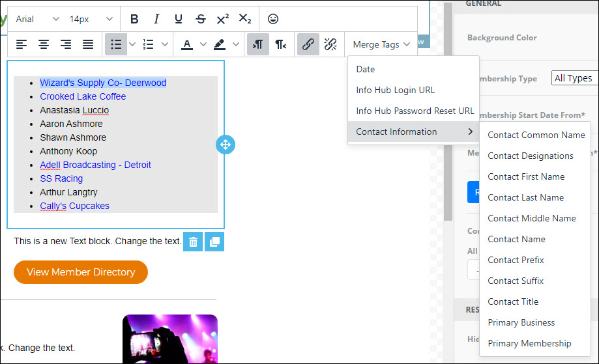Select the Date merge tag
The height and width of the screenshot is (364, 599).
coord(413,69)
